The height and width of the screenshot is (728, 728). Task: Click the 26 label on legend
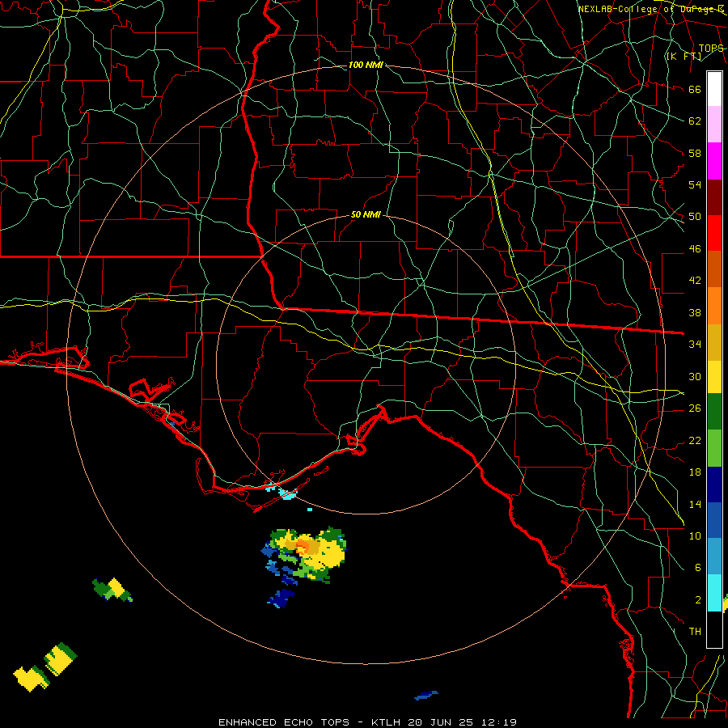[x=695, y=408]
